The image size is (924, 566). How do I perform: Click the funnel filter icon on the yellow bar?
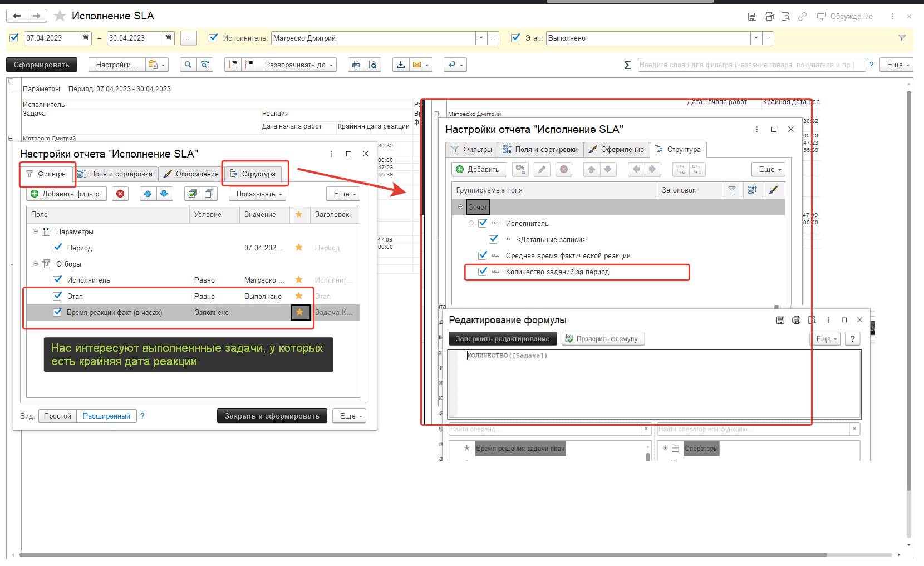902,38
